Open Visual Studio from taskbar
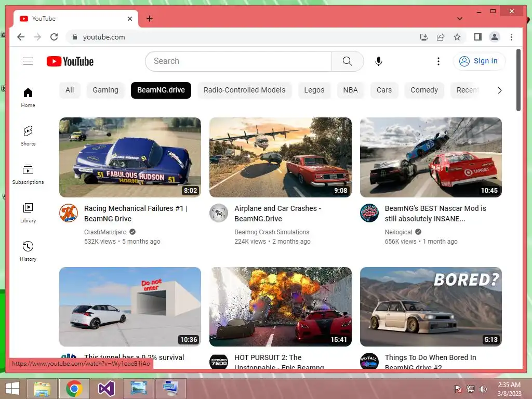532x399 pixels. (106, 389)
